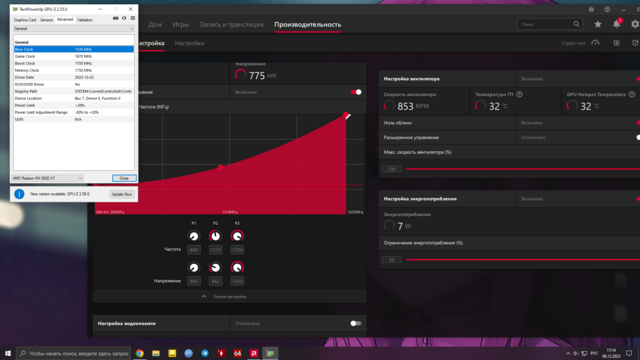The width and height of the screenshot is (640, 360).
Task: Toggle the Включено switch under voltage readout
Action: tap(356, 92)
